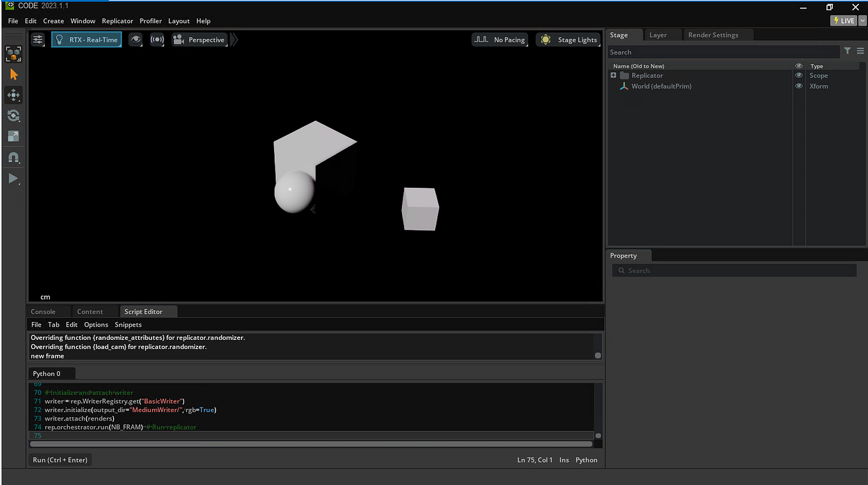
Task: Expand the Replicator tree item
Action: [613, 75]
